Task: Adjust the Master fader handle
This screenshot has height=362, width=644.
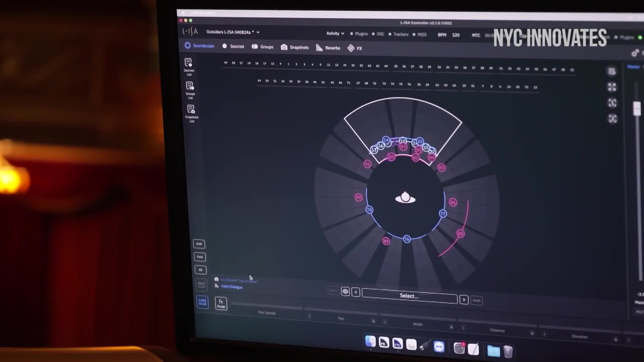Action: (x=637, y=109)
